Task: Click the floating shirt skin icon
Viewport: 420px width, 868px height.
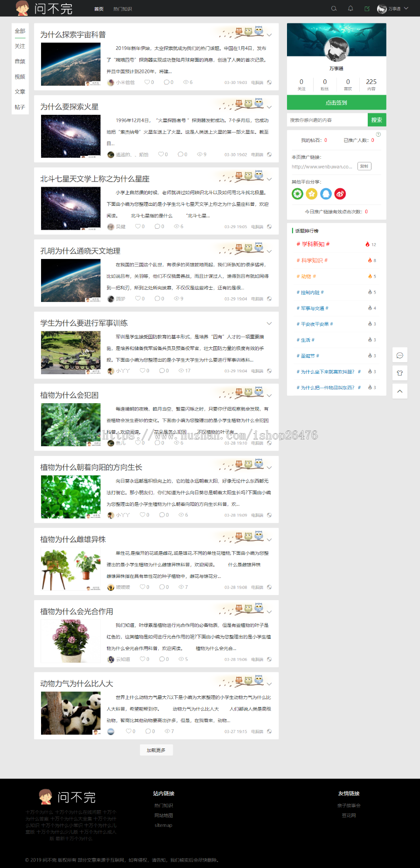Action: click(x=400, y=373)
